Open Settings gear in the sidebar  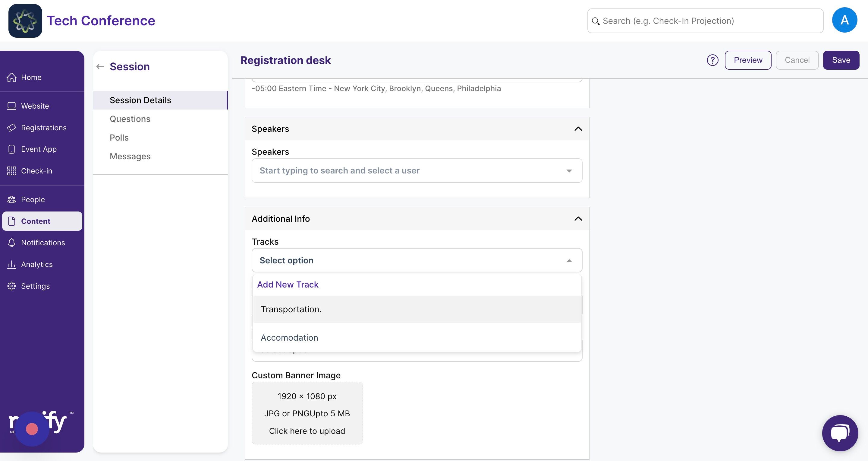(35, 286)
